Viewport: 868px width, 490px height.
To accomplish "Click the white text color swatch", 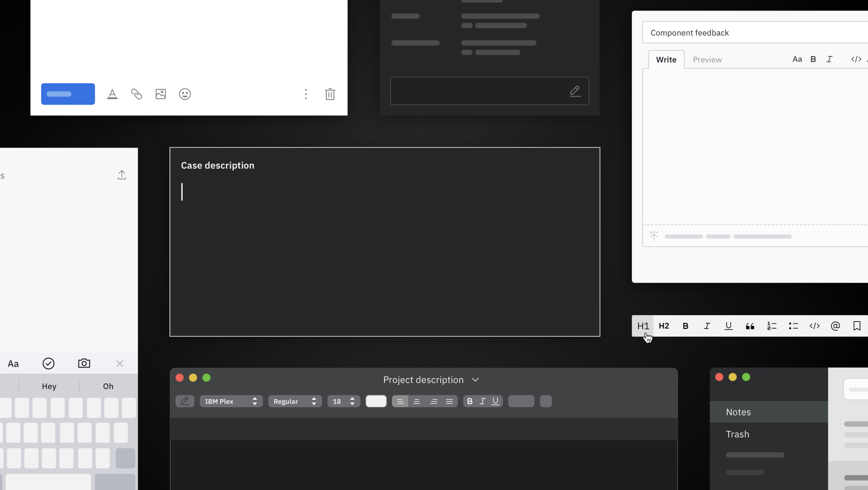I will (376, 401).
